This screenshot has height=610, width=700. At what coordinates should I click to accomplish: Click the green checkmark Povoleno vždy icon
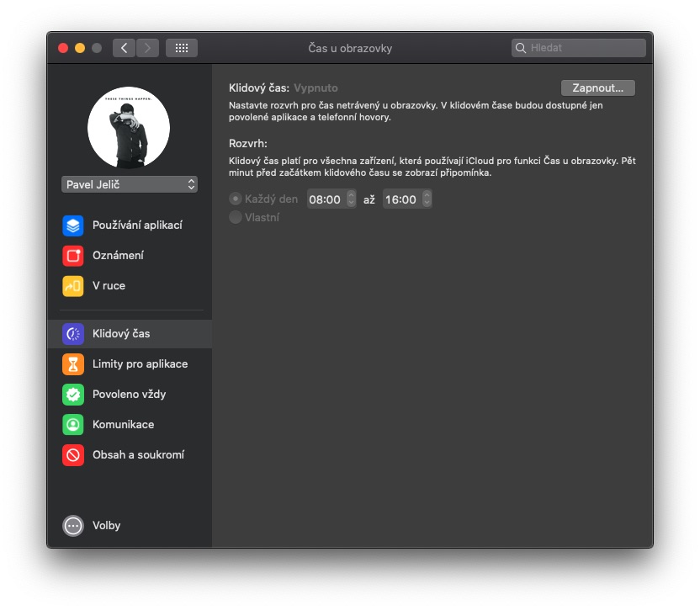[72, 395]
